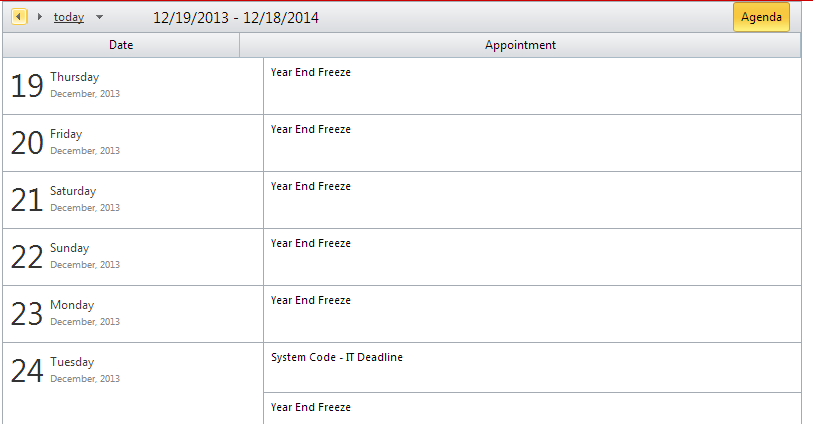
Task: Open Year End Freeze appointment on Saturday 21
Action: 311,187
